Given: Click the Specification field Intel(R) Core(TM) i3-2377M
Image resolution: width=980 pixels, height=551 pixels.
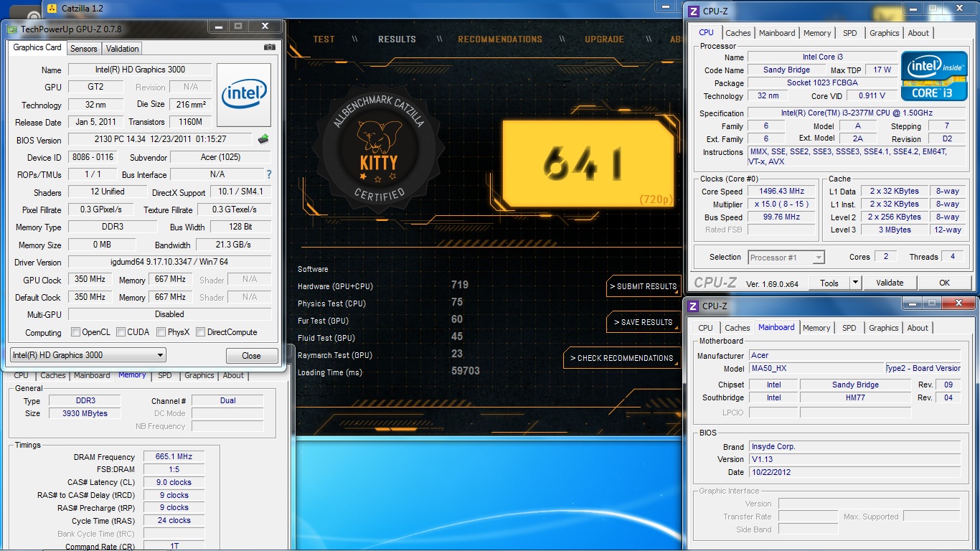Looking at the screenshot, I should [x=857, y=113].
